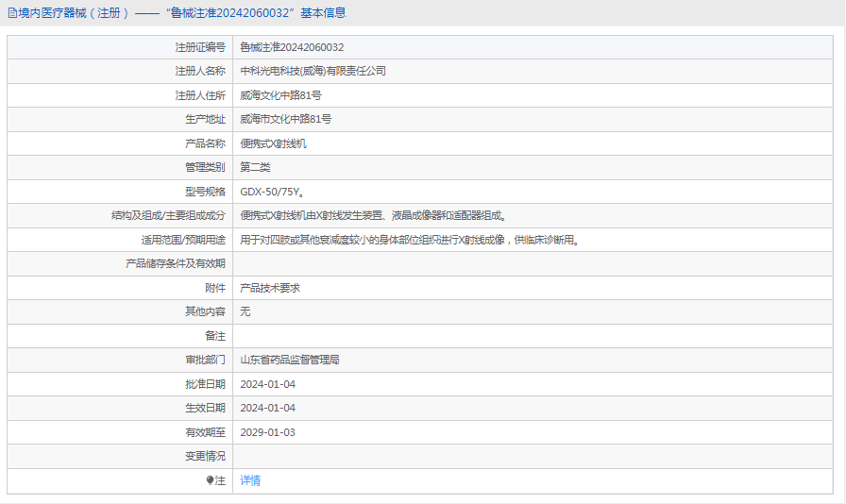This screenshot has width=846, height=504.
Task: Click the 结构及组成/主要组成成分 label
Action: tap(168, 216)
